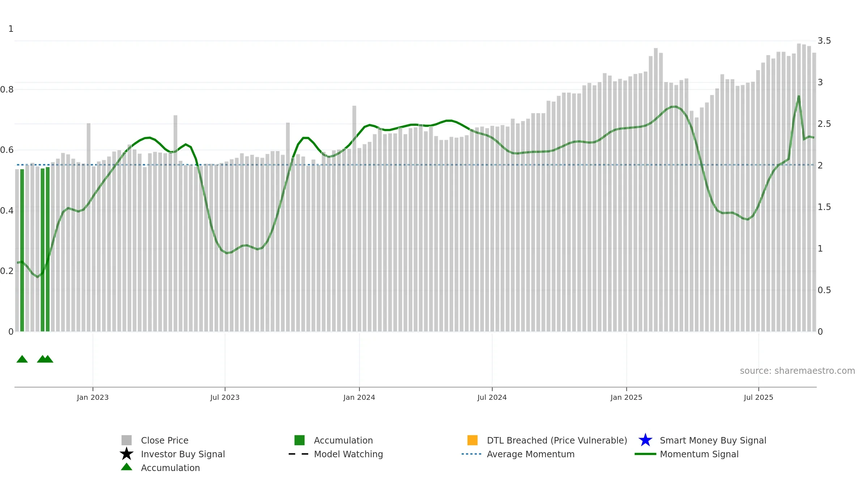
Task: Toggle Momentum Signal legend label
Action: pos(699,454)
